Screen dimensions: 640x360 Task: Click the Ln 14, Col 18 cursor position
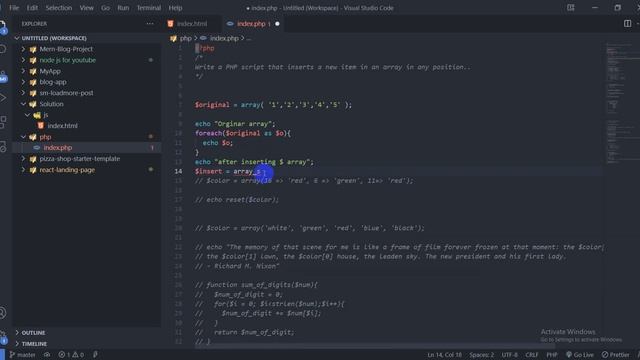444,355
